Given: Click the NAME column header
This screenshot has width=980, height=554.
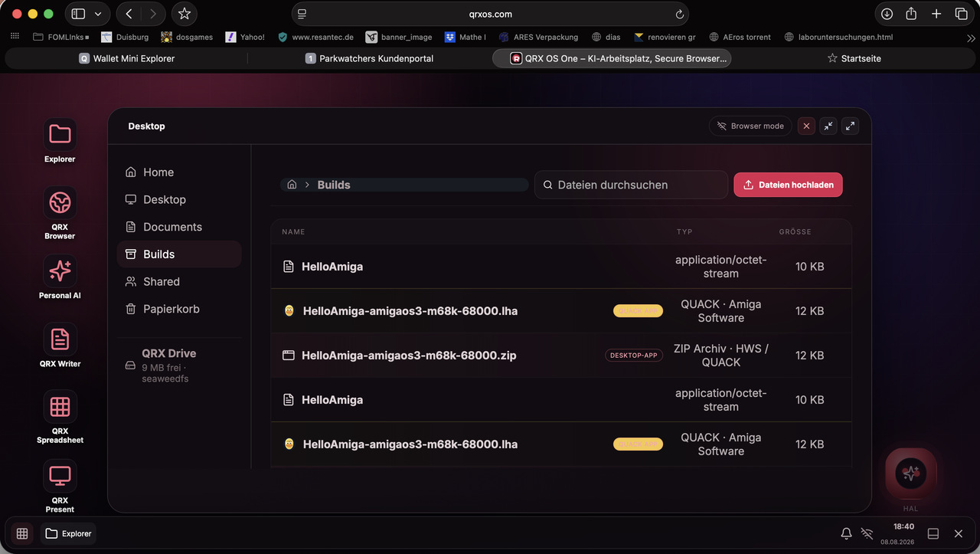Looking at the screenshot, I should (293, 231).
